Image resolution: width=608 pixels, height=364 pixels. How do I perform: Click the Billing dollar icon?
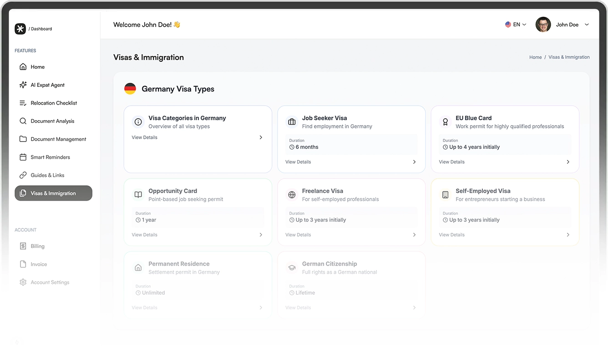pos(23,246)
